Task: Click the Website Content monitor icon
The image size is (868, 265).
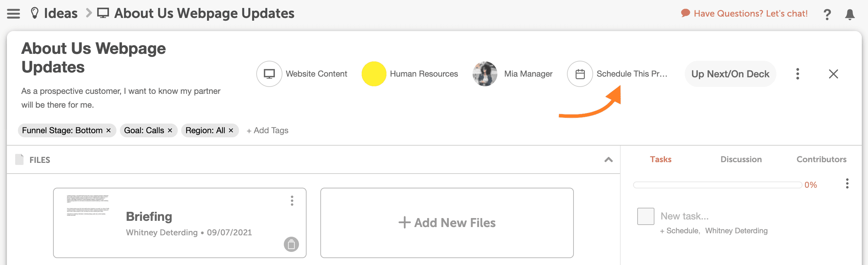Action: (x=269, y=74)
